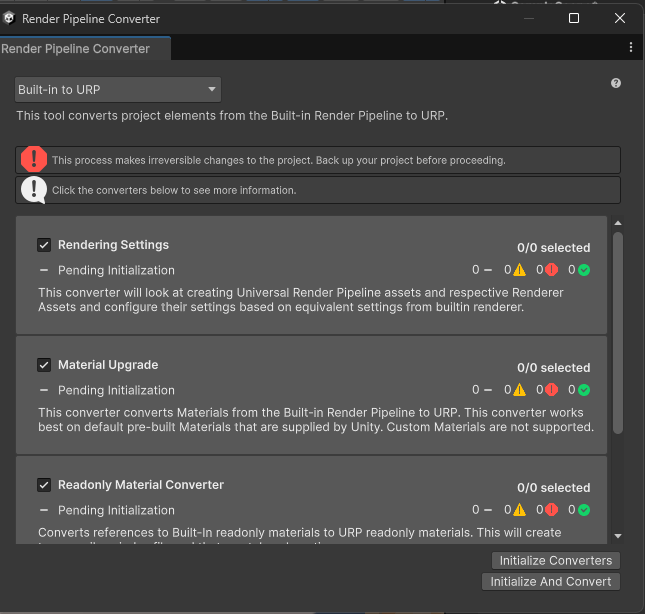Click the yellow warning icon in Material Upgrade
645x614 pixels.
coord(519,389)
